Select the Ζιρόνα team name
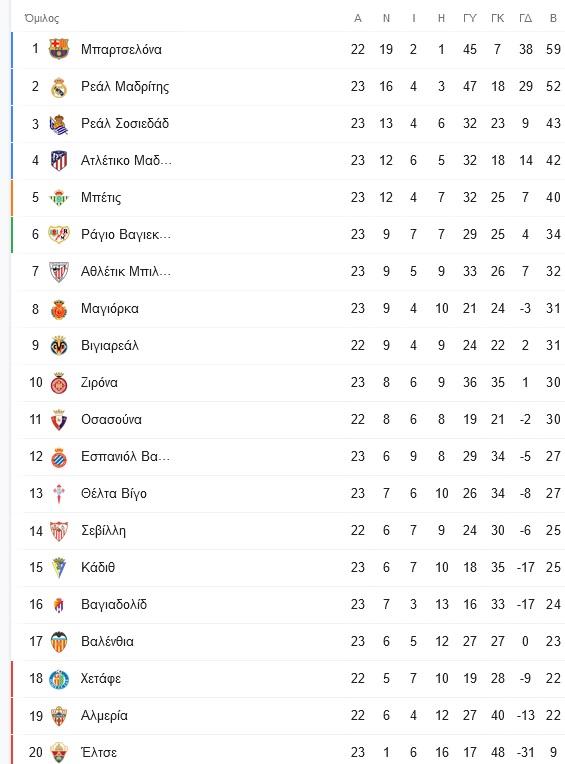The height and width of the screenshot is (764, 565). (99, 382)
